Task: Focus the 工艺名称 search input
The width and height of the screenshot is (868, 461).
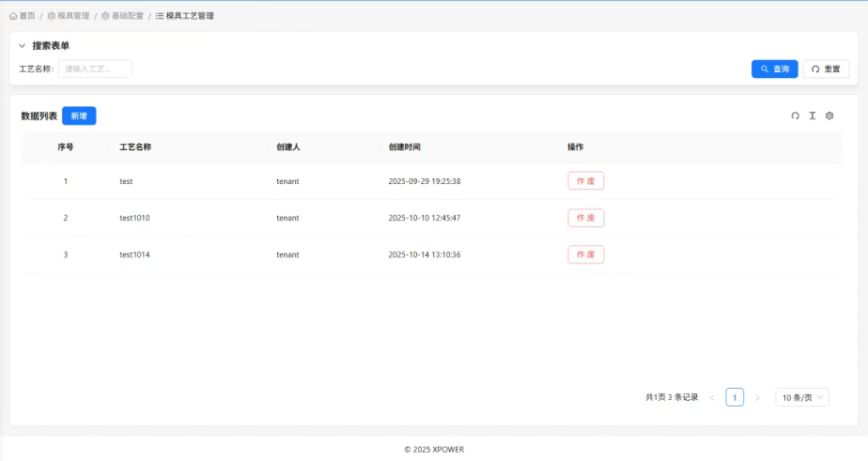Action: click(x=95, y=69)
